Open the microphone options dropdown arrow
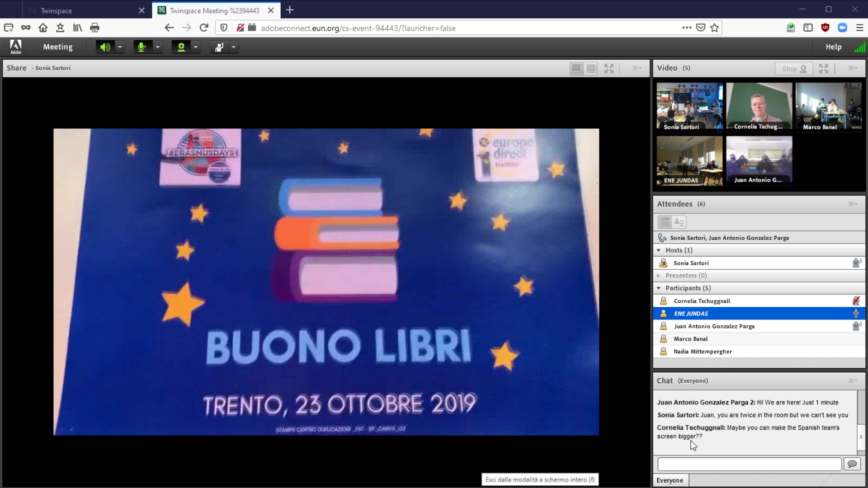Viewport: 868px width, 488px height. (x=158, y=47)
